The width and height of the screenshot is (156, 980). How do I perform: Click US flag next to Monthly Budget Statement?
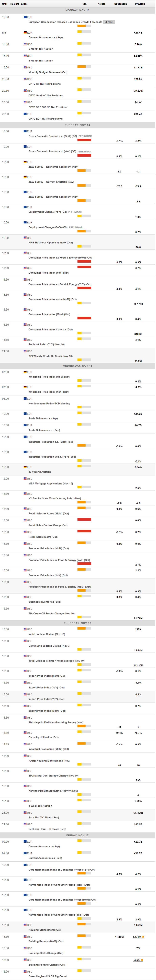click(25, 67)
